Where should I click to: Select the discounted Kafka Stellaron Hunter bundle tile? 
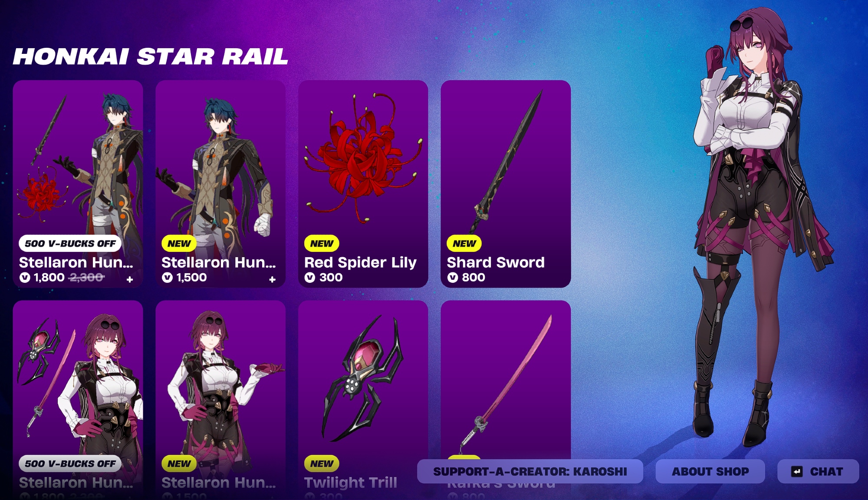coord(78,400)
